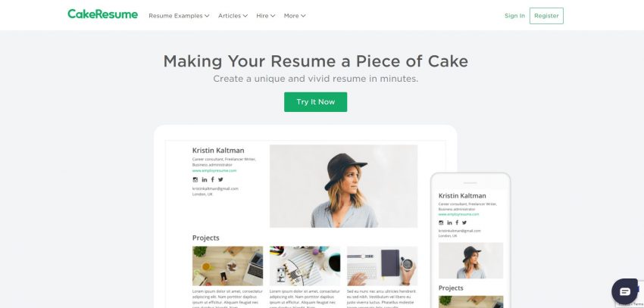Click the Instagram icon in desktop resume preview

point(195,179)
